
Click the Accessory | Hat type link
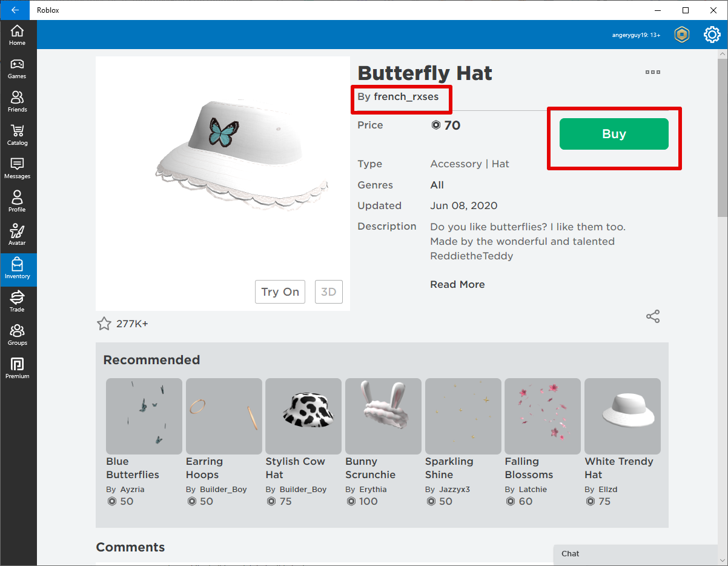click(469, 164)
